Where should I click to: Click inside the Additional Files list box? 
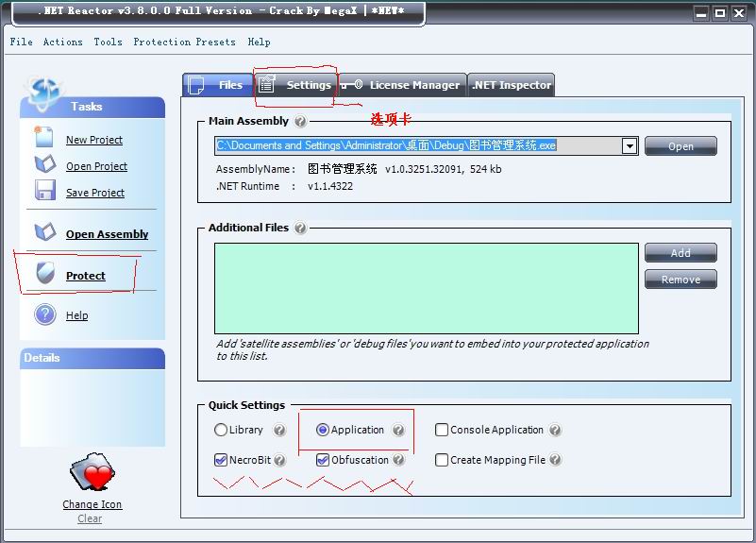coord(427,288)
